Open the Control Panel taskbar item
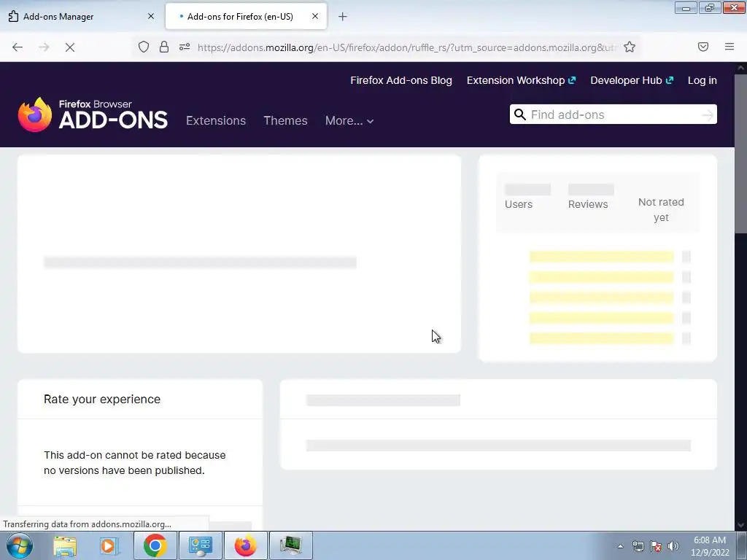Image resolution: width=747 pixels, height=560 pixels. (x=200, y=545)
